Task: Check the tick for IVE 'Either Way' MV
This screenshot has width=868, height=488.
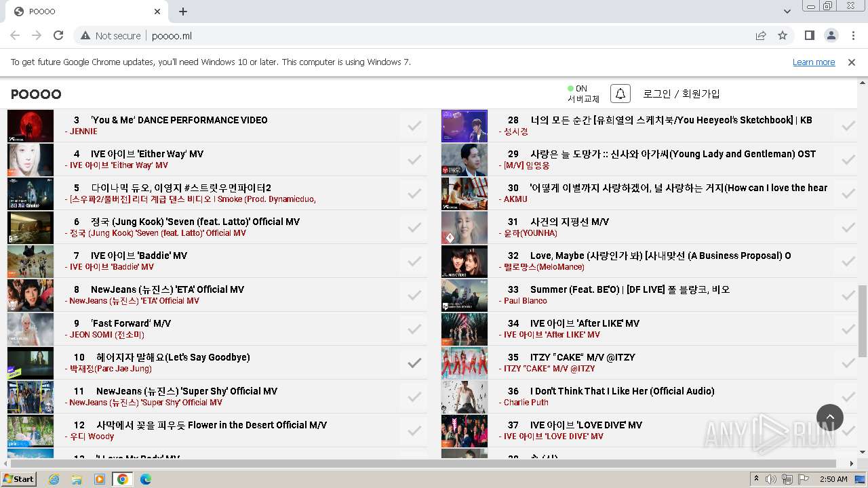Action: coord(414,159)
